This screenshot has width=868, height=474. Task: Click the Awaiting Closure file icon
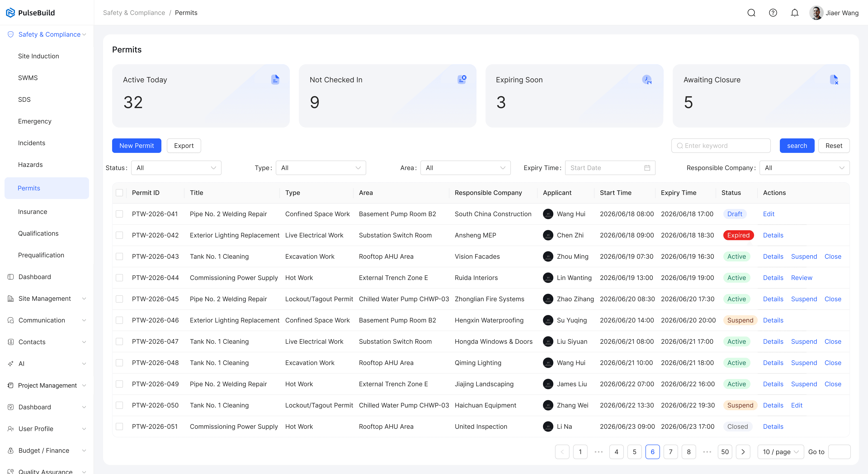[834, 80]
